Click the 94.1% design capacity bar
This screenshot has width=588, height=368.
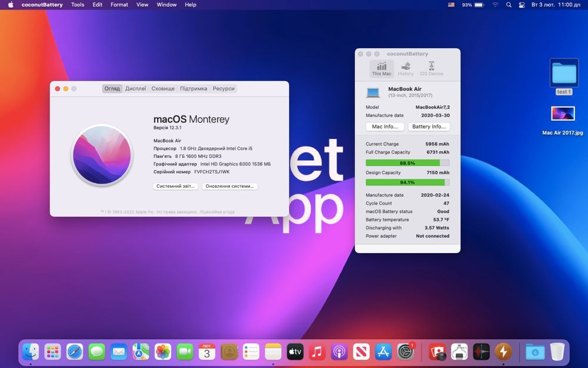pyautogui.click(x=407, y=183)
